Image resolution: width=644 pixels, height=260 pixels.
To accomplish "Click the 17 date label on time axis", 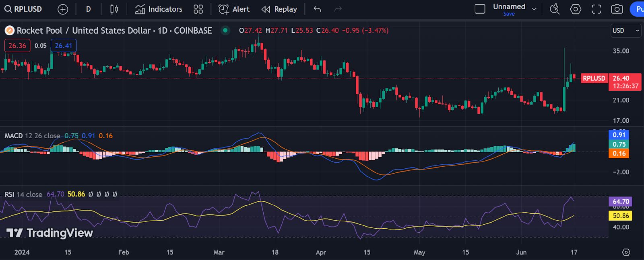I will pos(574,252).
